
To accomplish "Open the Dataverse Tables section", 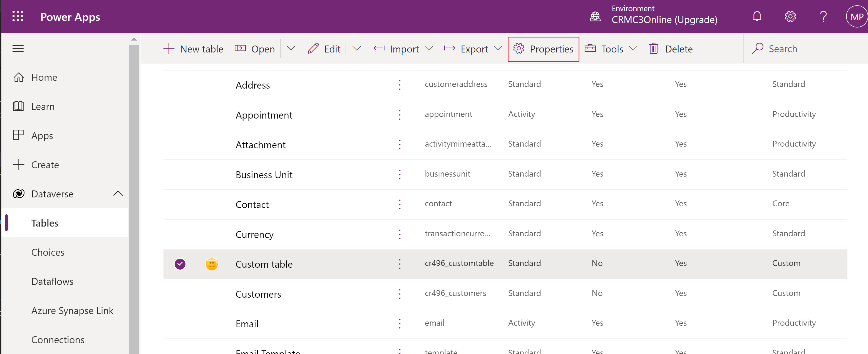I will pyautogui.click(x=45, y=222).
